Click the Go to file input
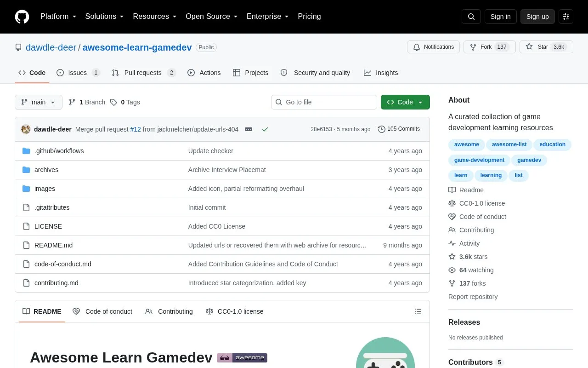This screenshot has height=368, width=588. click(324, 102)
